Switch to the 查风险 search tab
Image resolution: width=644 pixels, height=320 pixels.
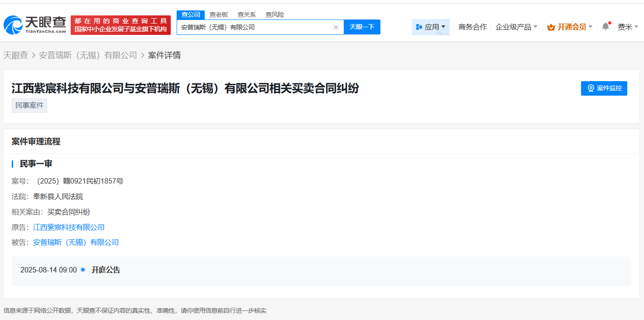(x=274, y=14)
